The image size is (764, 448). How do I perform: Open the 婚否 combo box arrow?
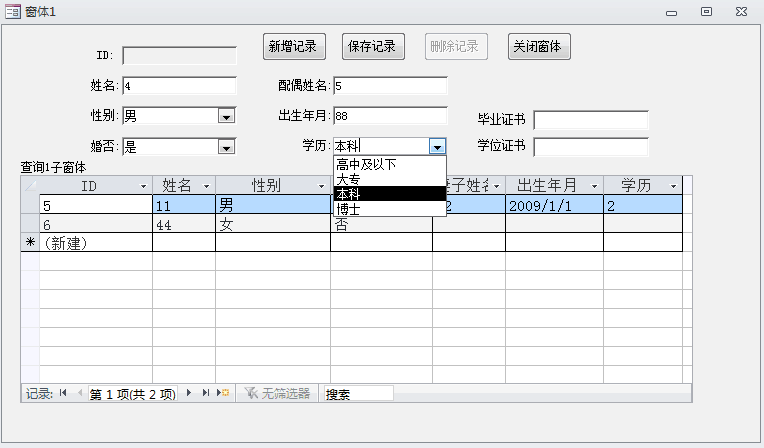[x=226, y=147]
